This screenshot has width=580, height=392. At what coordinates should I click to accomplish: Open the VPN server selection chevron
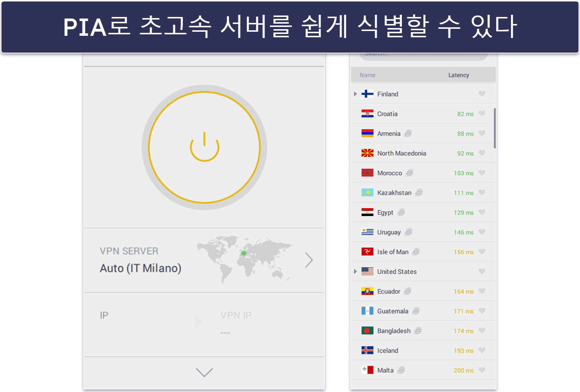tap(309, 260)
